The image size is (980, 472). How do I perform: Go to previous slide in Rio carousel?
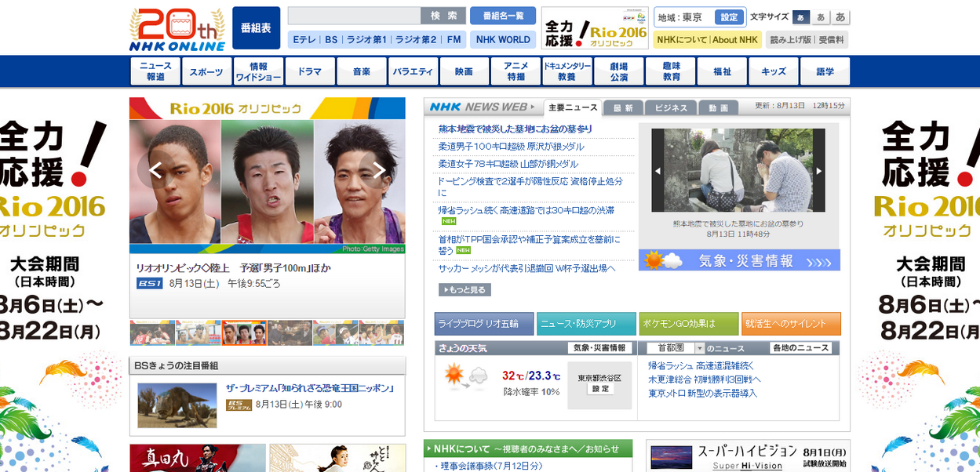(x=155, y=169)
